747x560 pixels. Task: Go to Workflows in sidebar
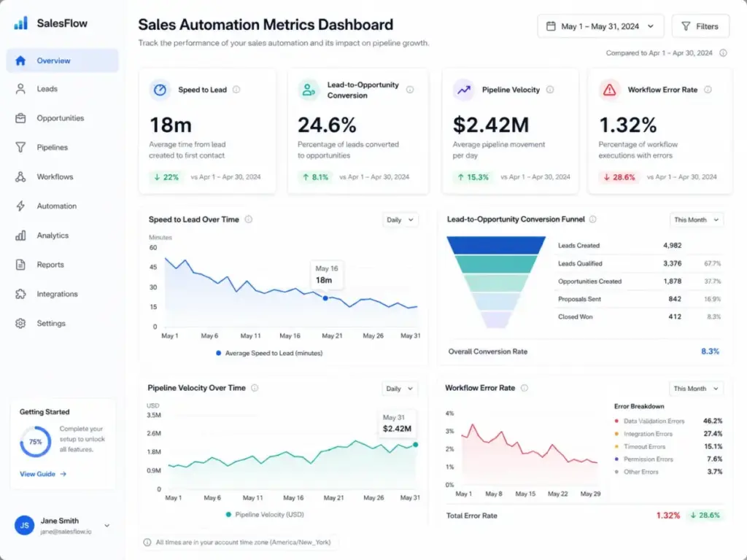[x=63, y=176]
